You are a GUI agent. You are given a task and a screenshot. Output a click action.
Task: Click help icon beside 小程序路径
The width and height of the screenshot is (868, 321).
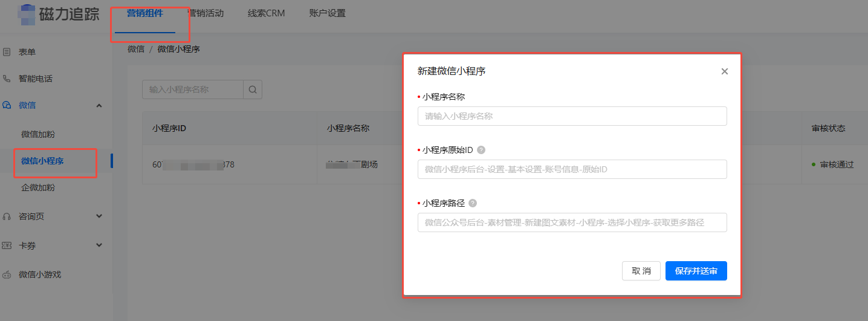(473, 203)
